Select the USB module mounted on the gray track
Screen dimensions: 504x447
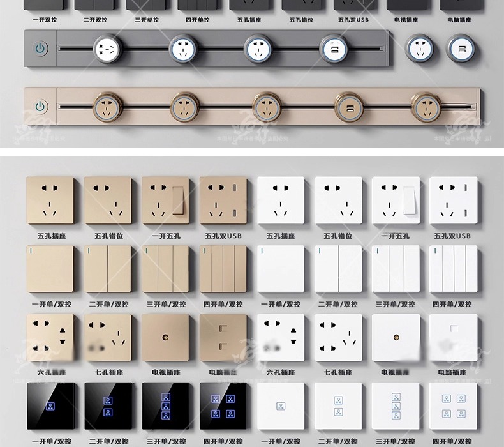334,49
